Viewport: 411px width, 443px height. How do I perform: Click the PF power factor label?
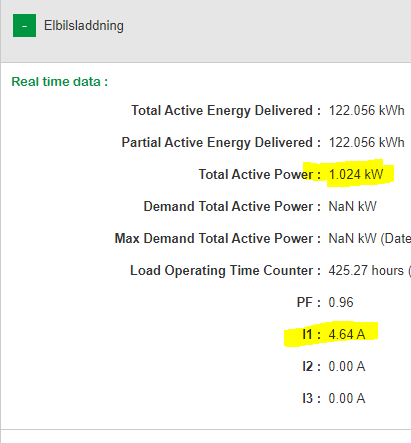pyautogui.click(x=309, y=302)
